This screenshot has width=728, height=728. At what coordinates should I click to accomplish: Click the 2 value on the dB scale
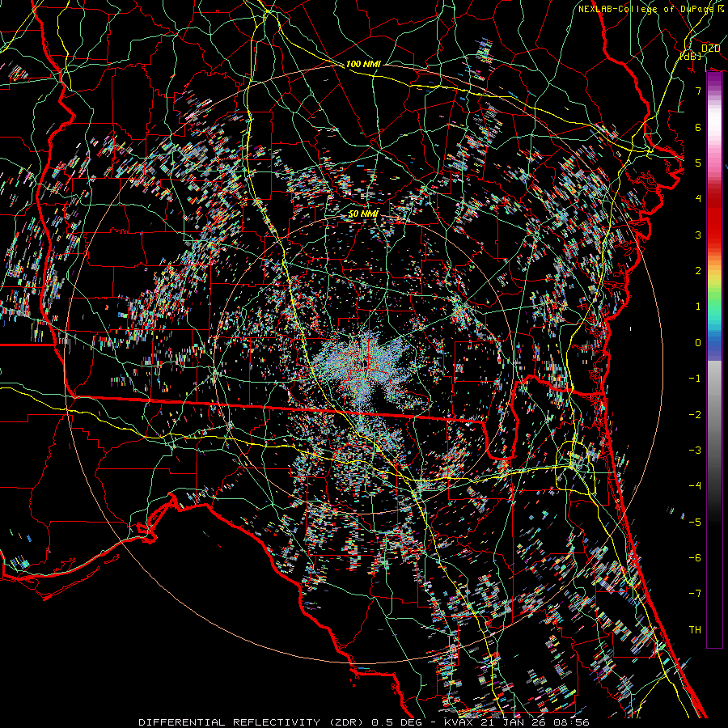click(x=698, y=271)
